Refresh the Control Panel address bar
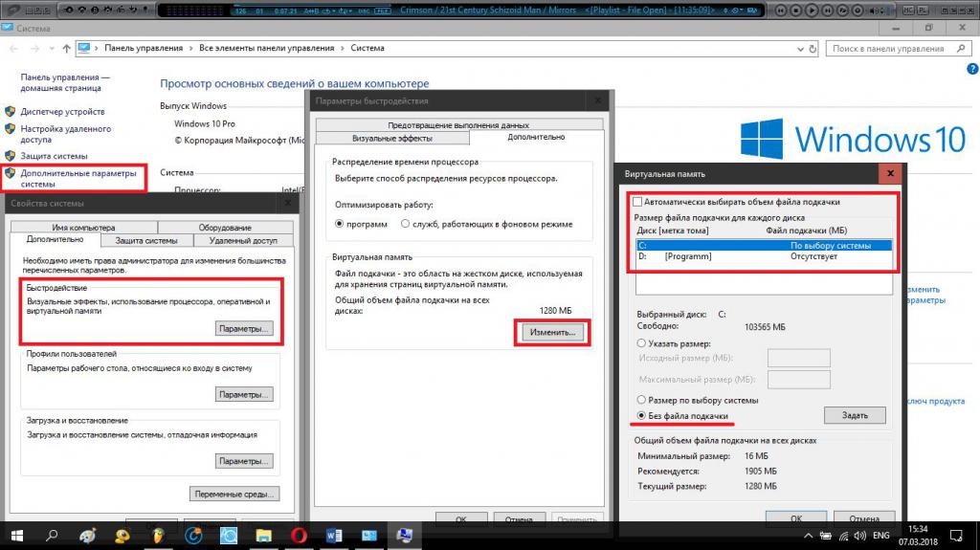The width and height of the screenshot is (980, 550). click(813, 48)
